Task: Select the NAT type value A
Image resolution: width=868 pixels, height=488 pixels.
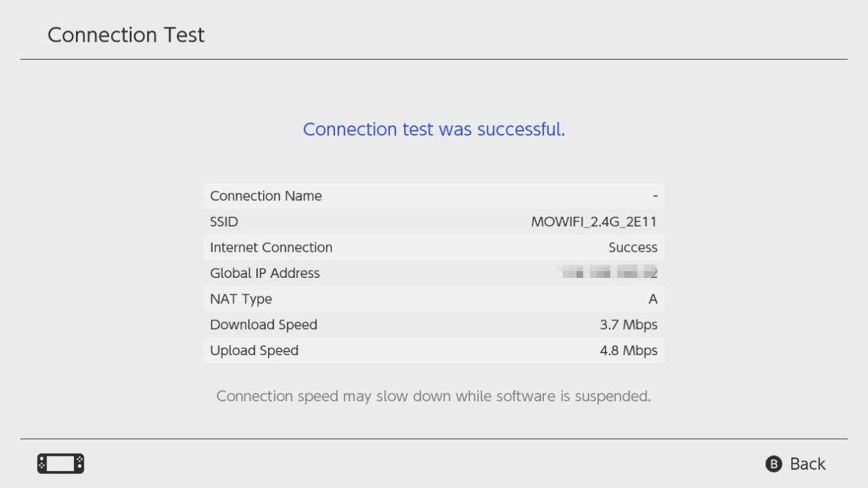Action: (653, 299)
